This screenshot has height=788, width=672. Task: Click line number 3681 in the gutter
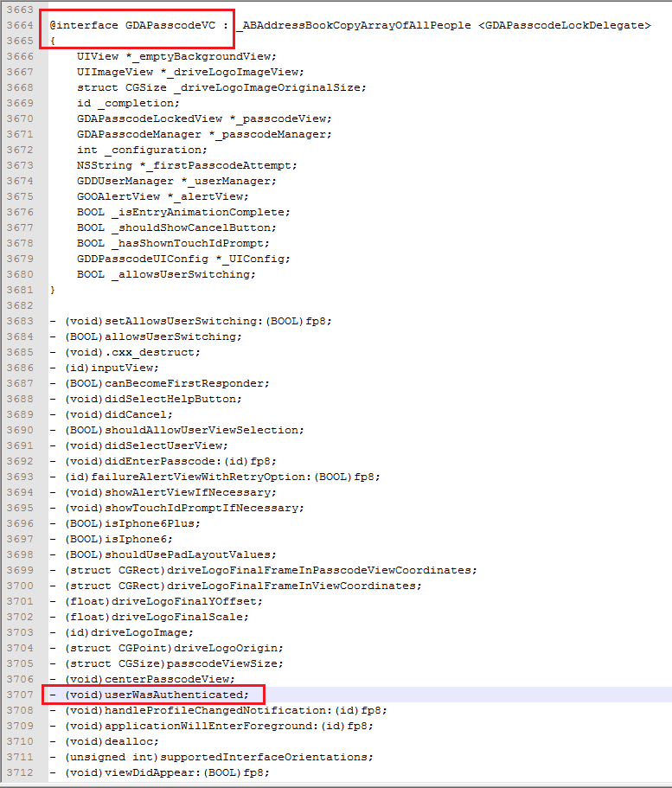(20, 290)
